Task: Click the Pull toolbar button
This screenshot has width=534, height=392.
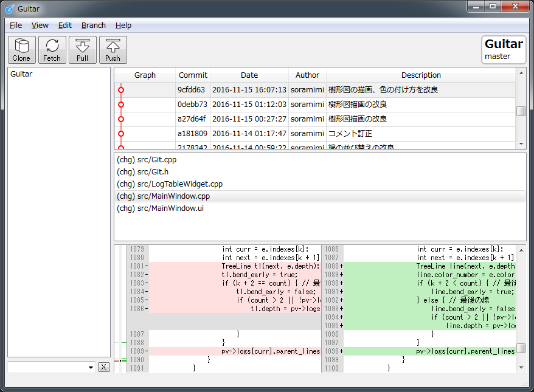Action: tap(83, 50)
